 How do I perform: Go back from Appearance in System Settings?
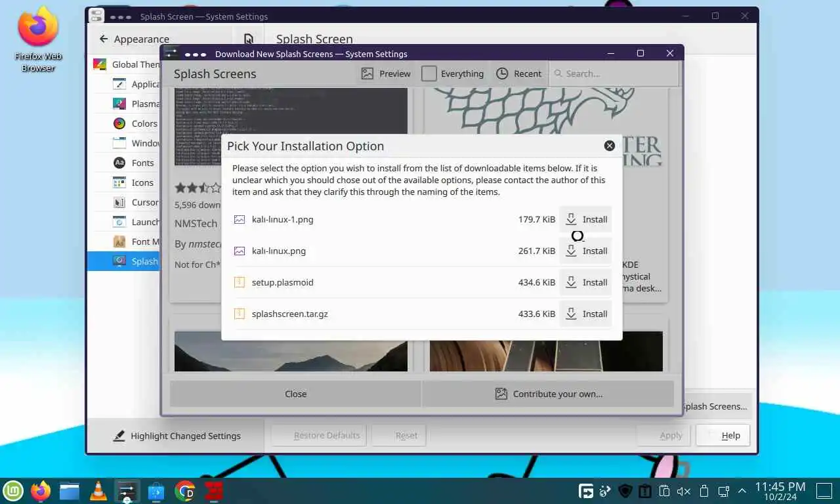(104, 39)
